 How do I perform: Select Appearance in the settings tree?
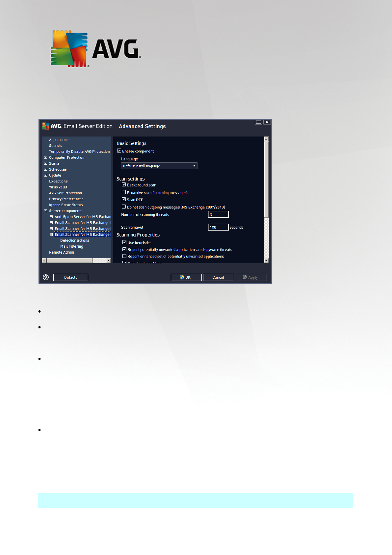[59, 140]
